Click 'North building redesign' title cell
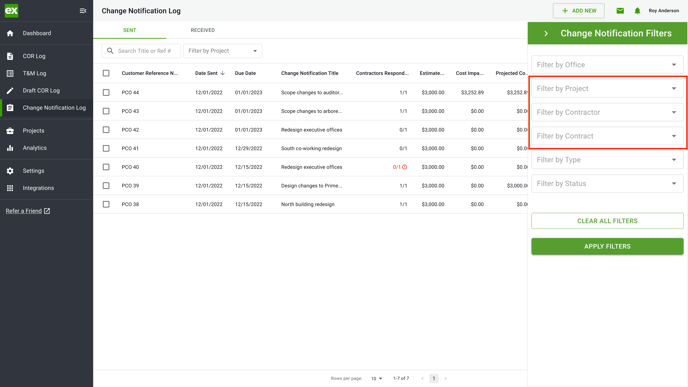 click(x=308, y=204)
